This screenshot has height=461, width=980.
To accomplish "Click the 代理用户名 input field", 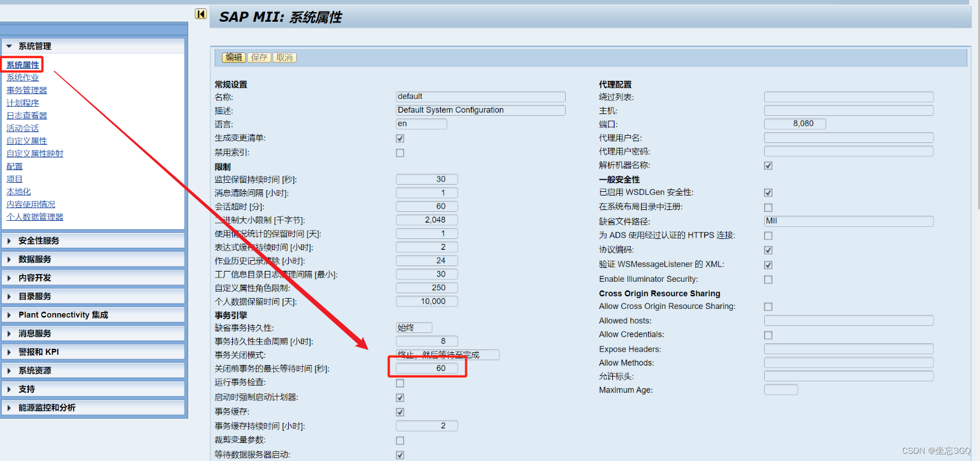I will (x=849, y=138).
